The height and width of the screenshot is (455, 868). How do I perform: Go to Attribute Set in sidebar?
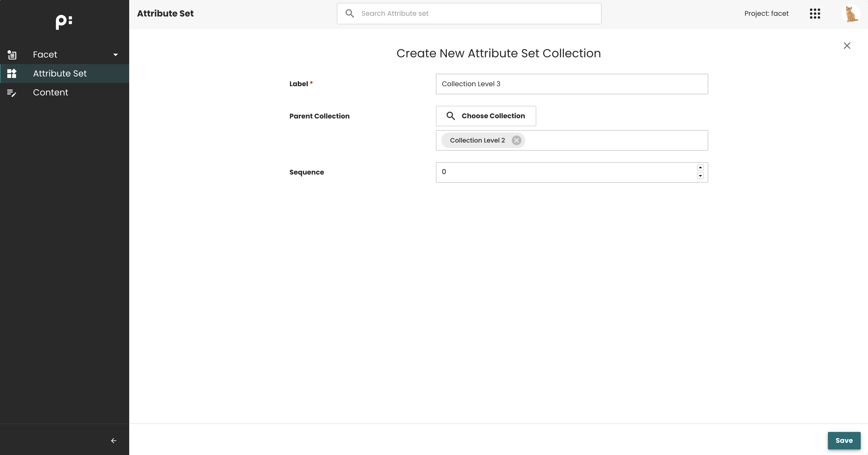pos(65,73)
